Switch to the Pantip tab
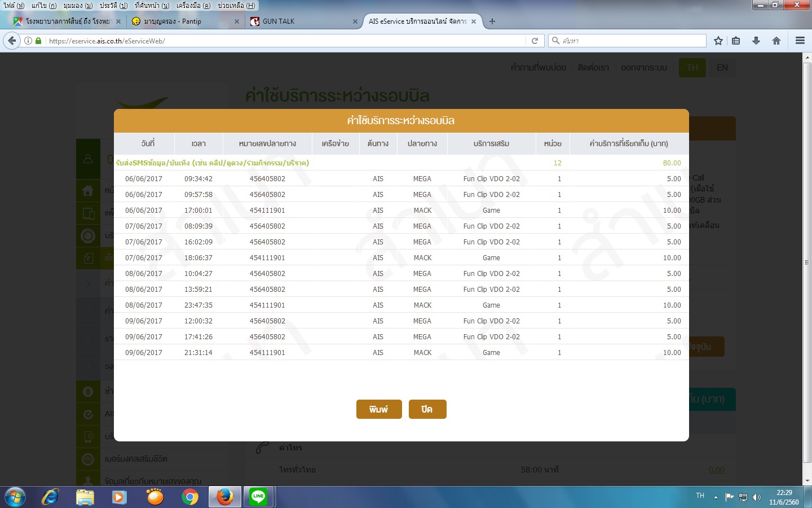Image resolution: width=812 pixels, height=508 pixels. tap(185, 21)
